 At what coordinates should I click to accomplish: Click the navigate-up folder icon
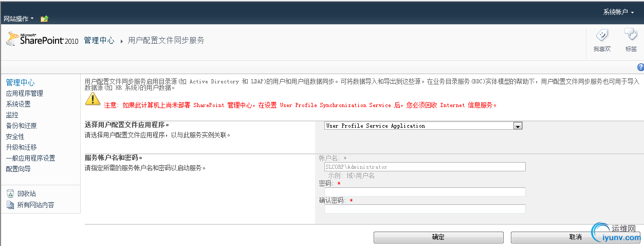point(44,19)
